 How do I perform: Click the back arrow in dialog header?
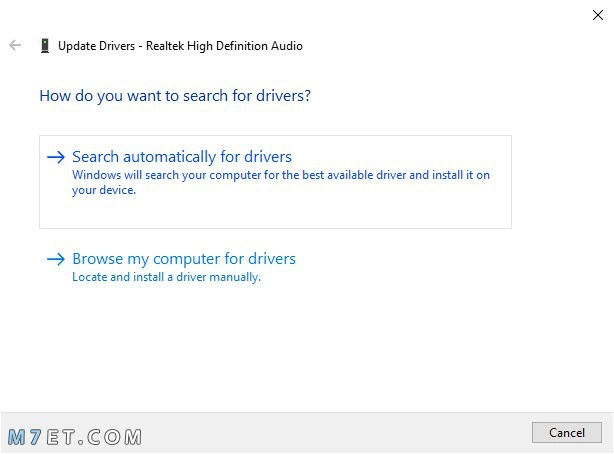coord(15,45)
